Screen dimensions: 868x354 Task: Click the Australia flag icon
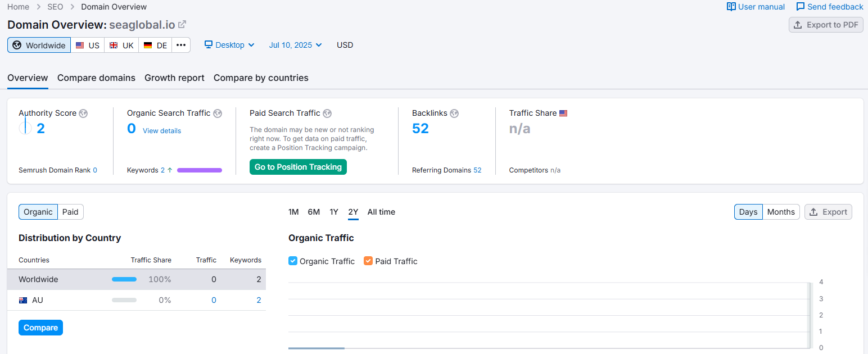(x=23, y=300)
